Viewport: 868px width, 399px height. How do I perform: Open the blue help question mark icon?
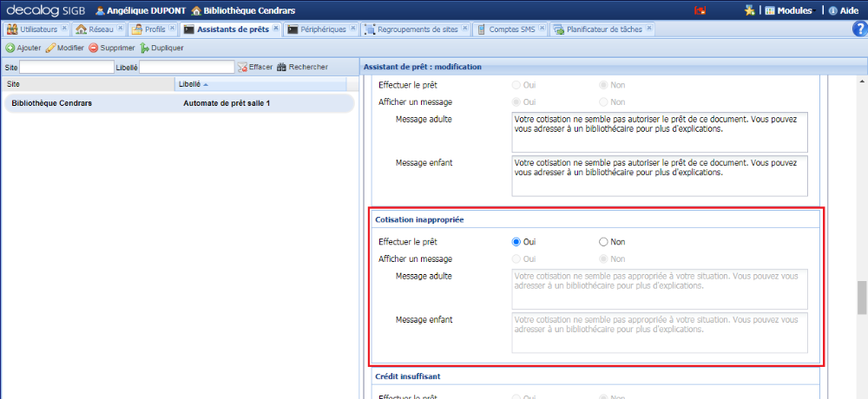[859, 29]
